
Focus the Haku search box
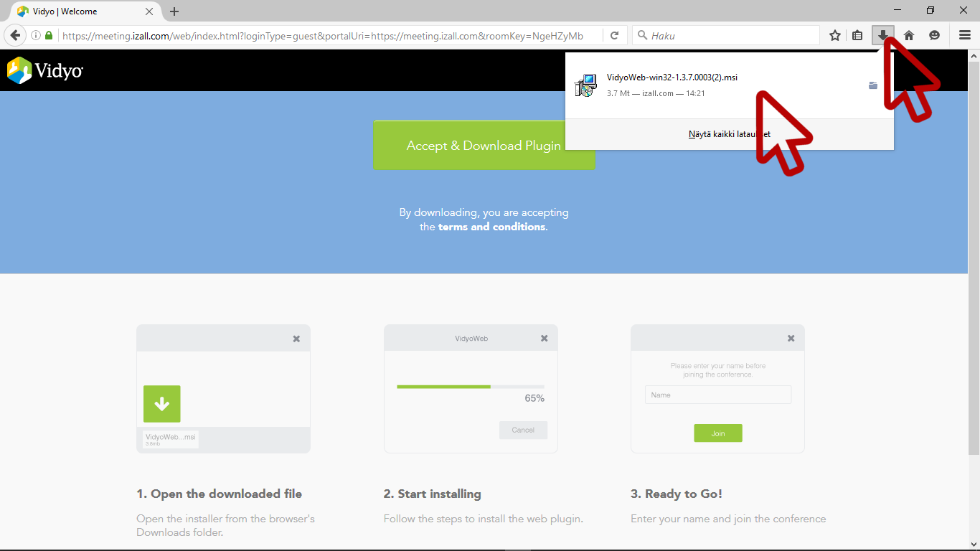[726, 35]
